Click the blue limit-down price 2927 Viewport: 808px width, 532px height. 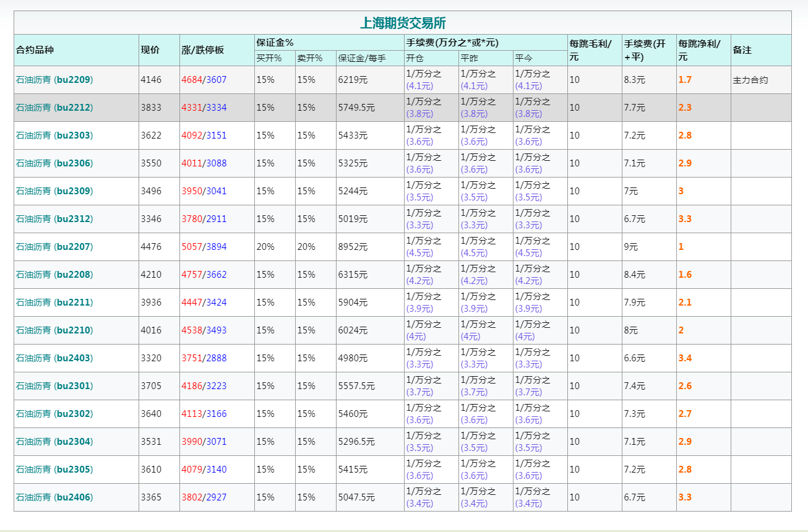217,497
